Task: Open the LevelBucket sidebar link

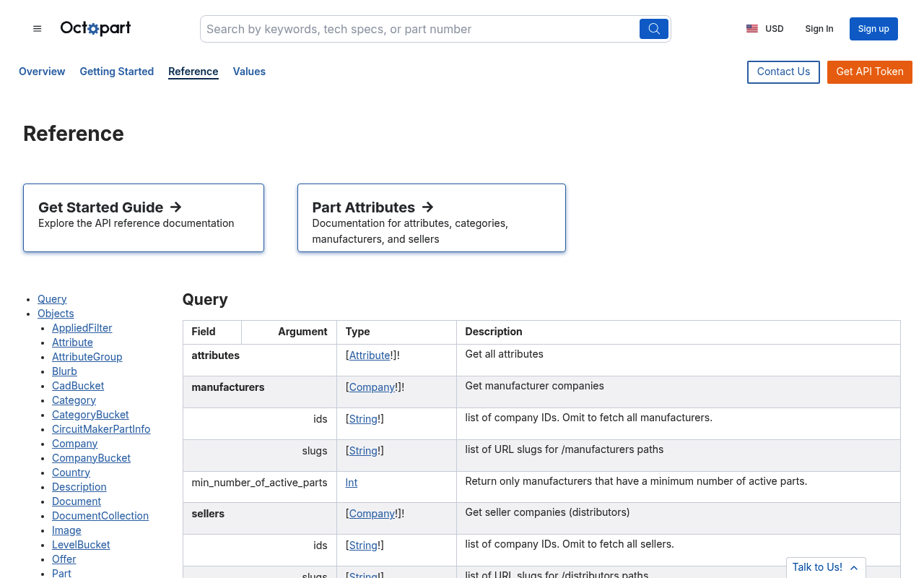Action: tap(81, 545)
